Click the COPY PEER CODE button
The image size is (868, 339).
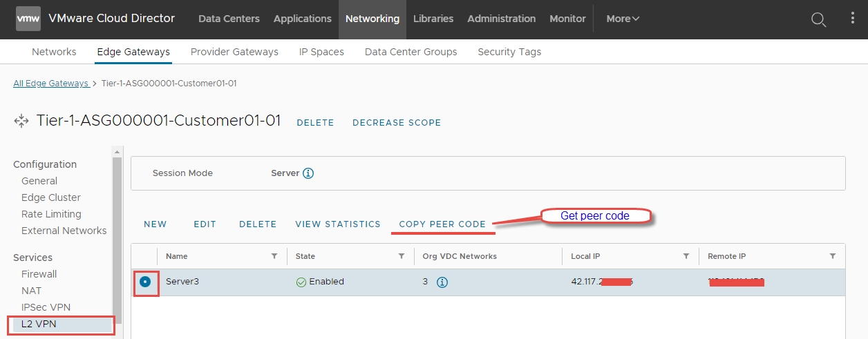click(442, 224)
